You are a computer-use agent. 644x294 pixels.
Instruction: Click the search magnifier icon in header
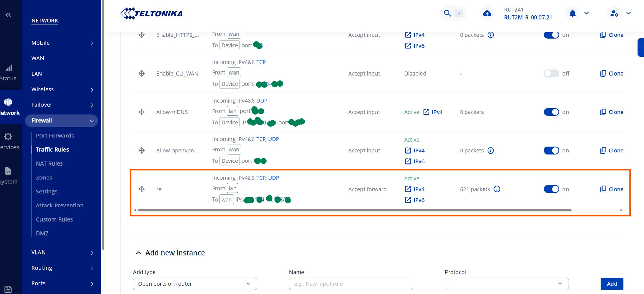click(x=447, y=13)
